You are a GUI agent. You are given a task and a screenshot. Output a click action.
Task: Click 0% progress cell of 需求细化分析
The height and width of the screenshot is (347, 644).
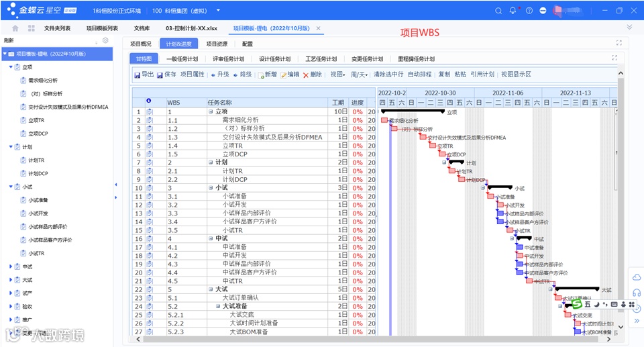coord(358,120)
